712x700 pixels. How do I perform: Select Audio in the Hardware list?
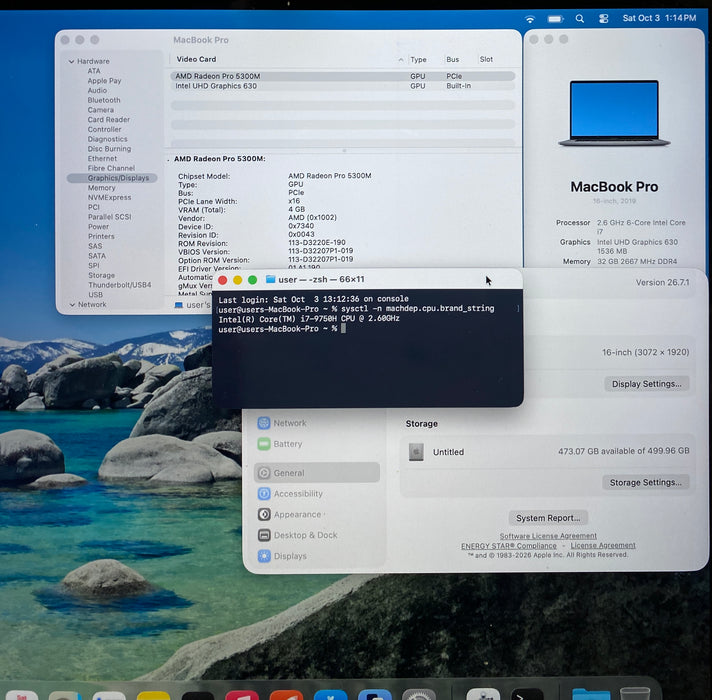point(97,90)
